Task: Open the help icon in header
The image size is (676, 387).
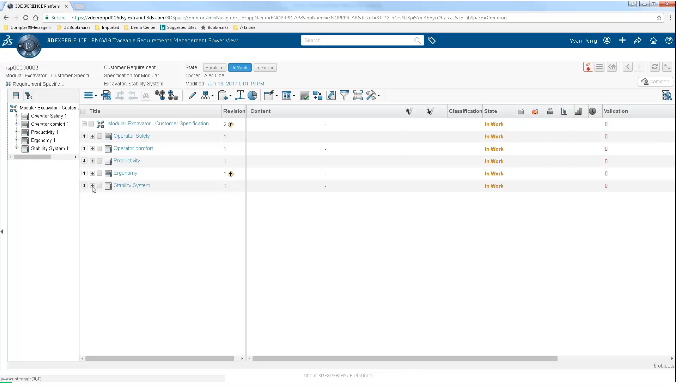Action: (669, 41)
